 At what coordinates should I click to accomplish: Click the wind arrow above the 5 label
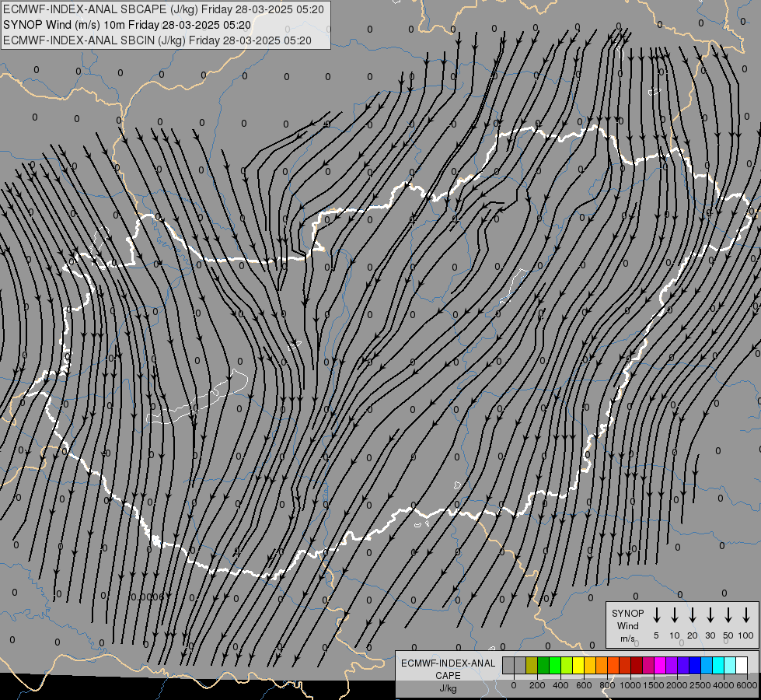pyautogui.click(x=656, y=614)
